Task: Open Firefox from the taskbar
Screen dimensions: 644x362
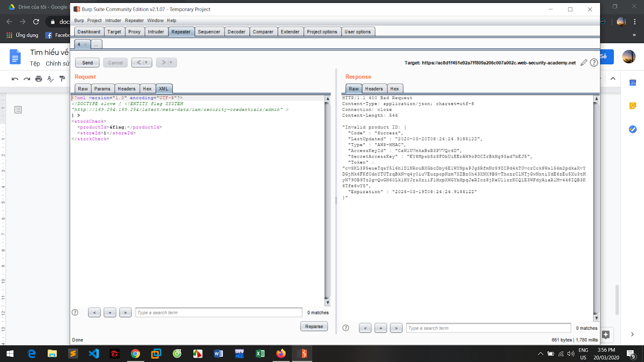Action: point(281,354)
